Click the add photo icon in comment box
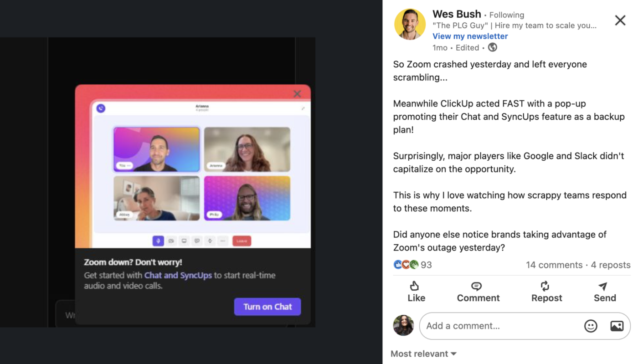Viewport: 638px width, 364px height. click(x=617, y=326)
